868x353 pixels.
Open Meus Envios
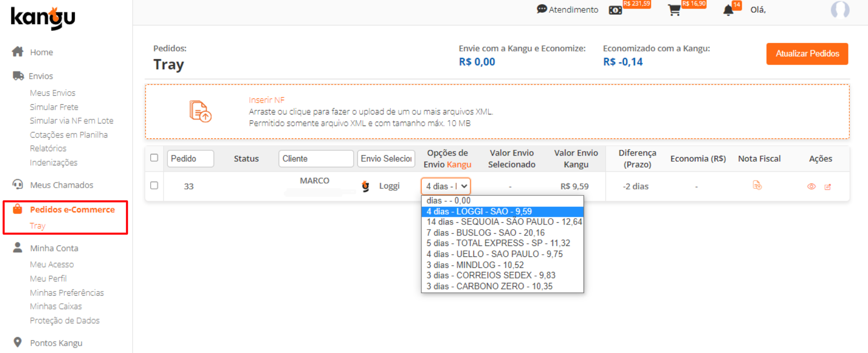(x=53, y=93)
